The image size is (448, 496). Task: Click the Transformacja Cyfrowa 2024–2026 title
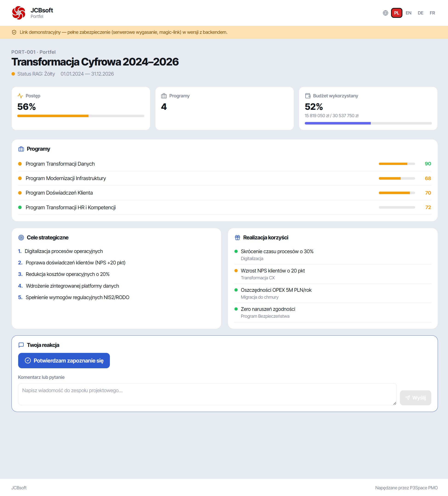click(x=95, y=62)
